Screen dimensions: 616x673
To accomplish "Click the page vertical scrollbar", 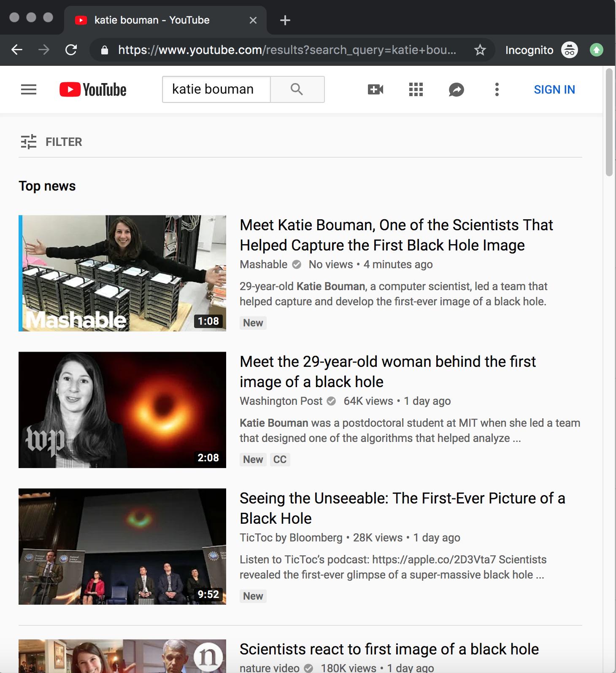I will coord(609,122).
